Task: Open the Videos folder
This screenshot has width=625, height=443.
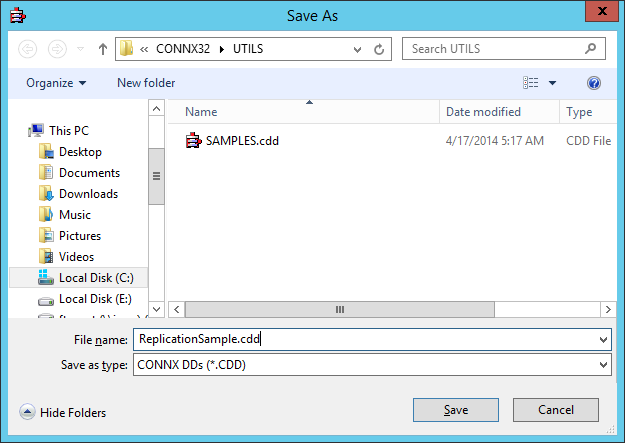Action: click(76, 257)
